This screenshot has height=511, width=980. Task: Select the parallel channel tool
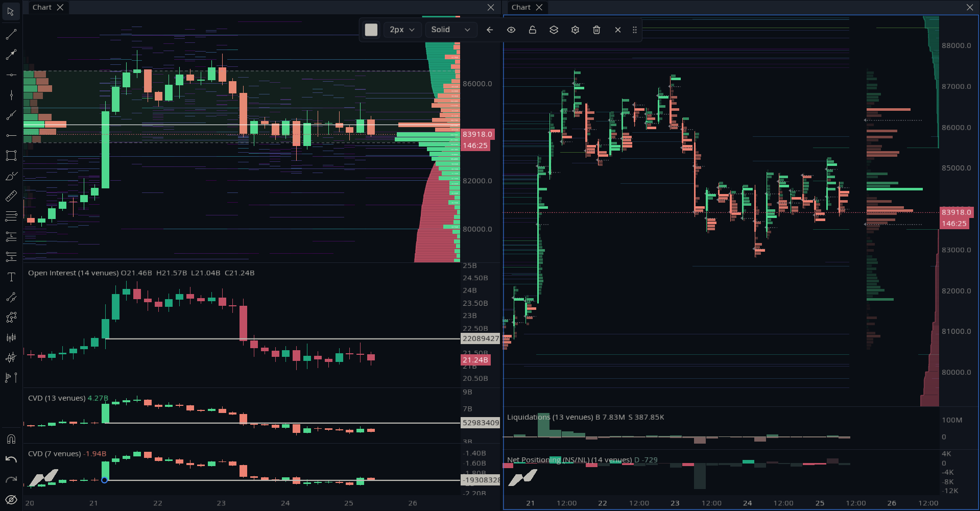coord(11,297)
